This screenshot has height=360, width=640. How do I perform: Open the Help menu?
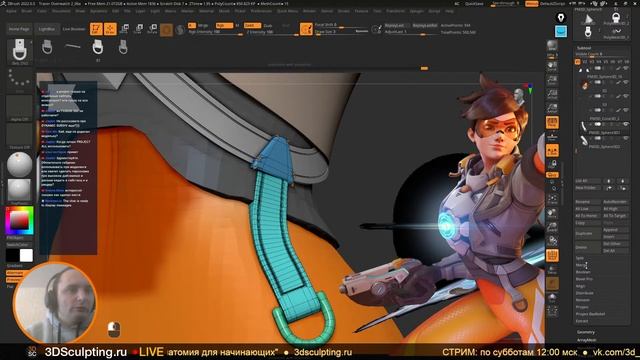pyautogui.click(x=449, y=11)
